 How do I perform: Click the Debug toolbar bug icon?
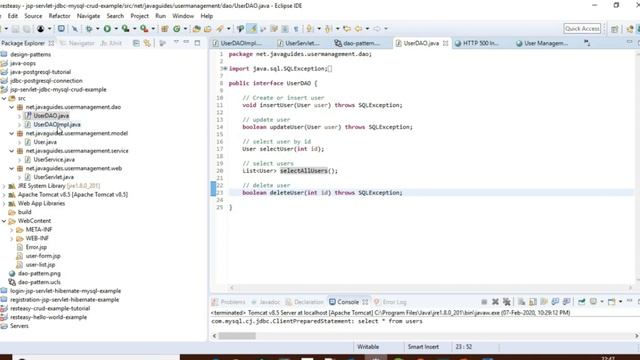[x=89, y=29]
